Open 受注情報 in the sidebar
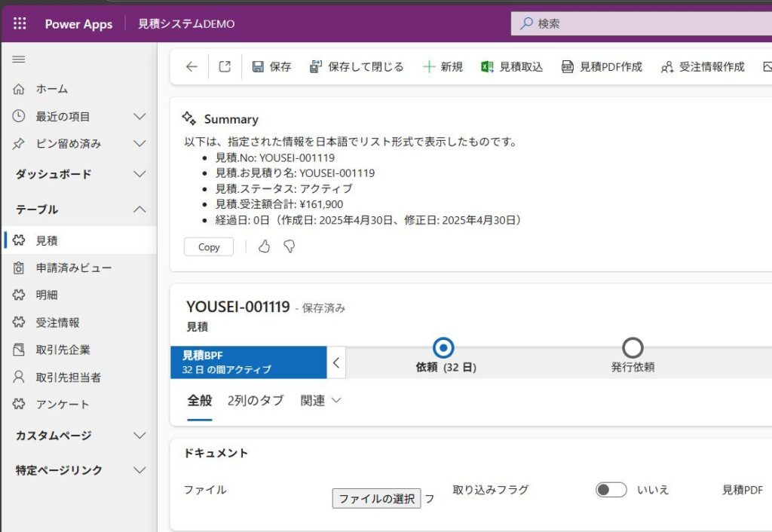This screenshot has height=532, width=772. (57, 323)
